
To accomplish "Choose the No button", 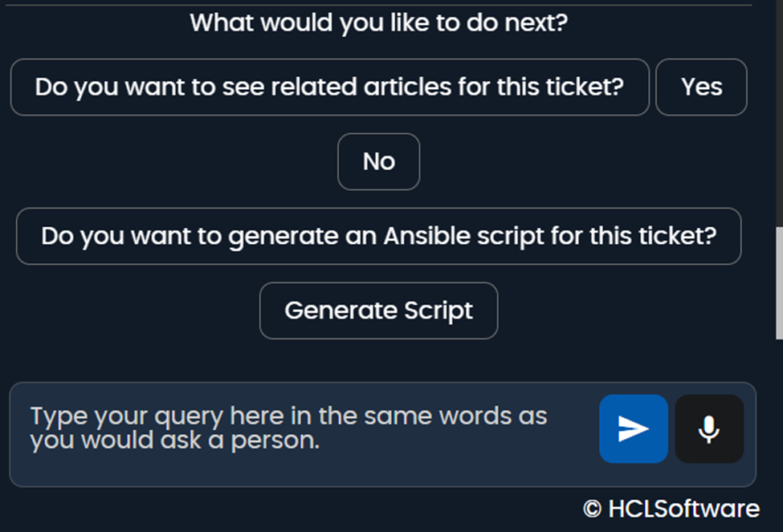I will (x=378, y=161).
